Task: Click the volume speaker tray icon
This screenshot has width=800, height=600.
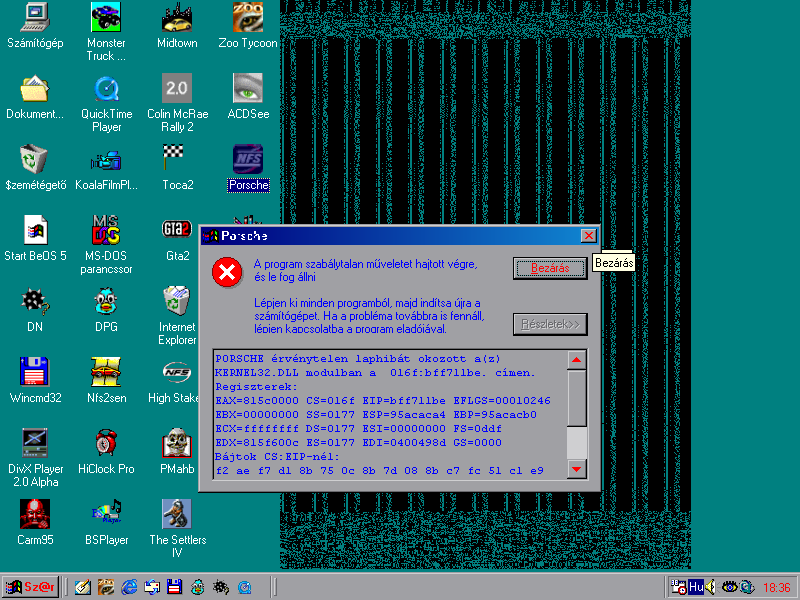Action: pyautogui.click(x=711, y=587)
